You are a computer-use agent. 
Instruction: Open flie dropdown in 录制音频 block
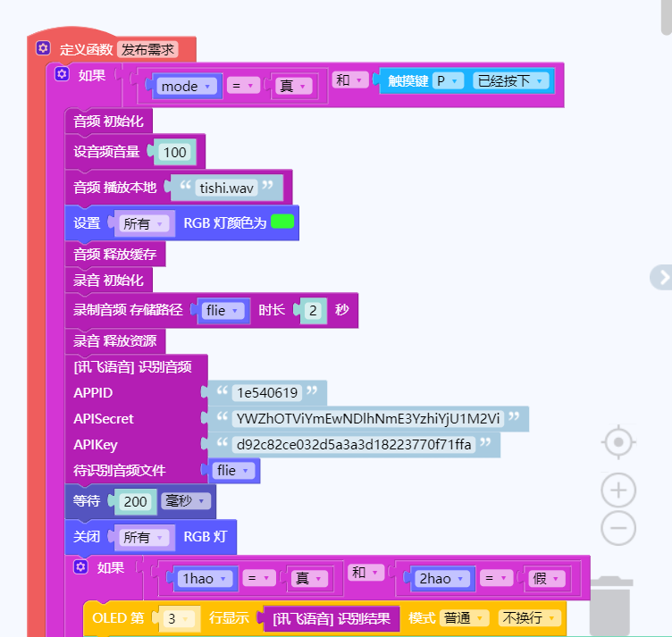point(223,310)
